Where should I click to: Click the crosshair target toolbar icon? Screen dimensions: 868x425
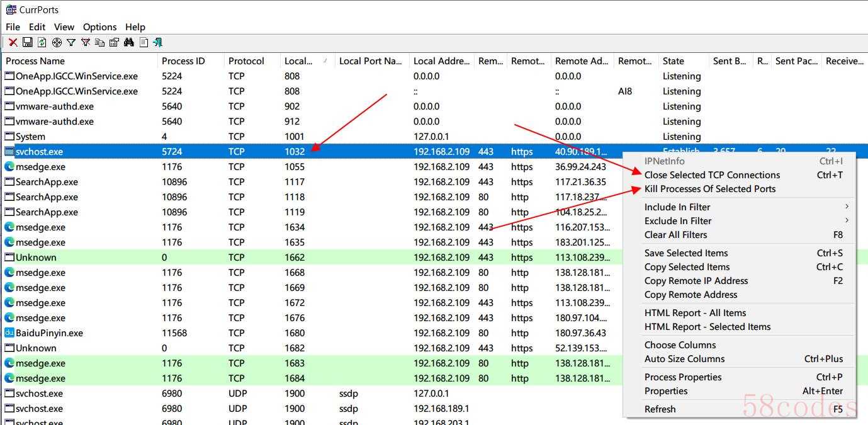tap(57, 42)
